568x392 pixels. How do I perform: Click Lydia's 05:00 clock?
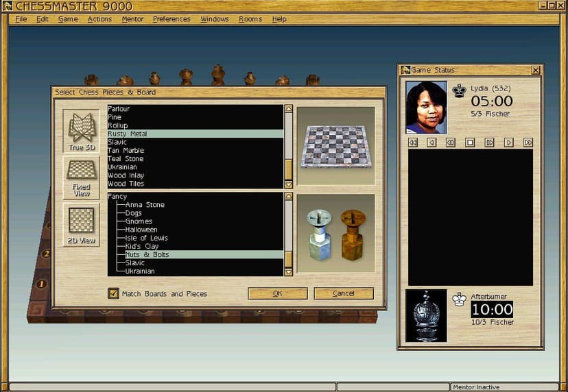[492, 101]
